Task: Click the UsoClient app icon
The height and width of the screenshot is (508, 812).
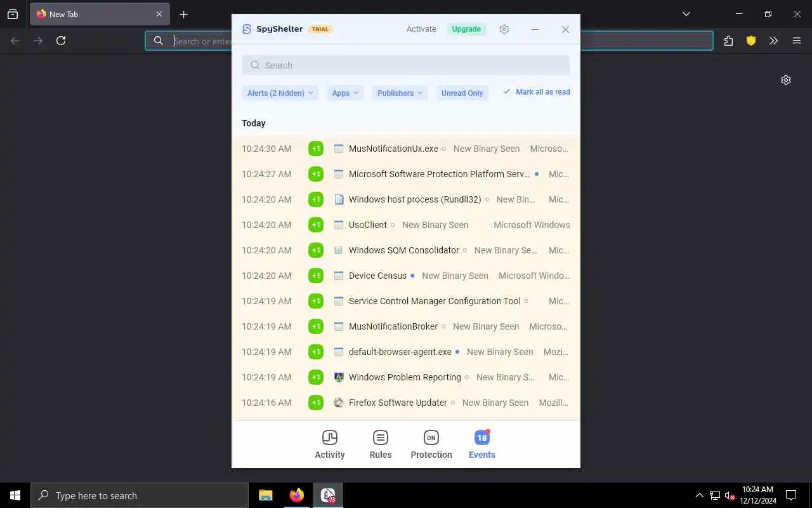Action: coord(339,225)
